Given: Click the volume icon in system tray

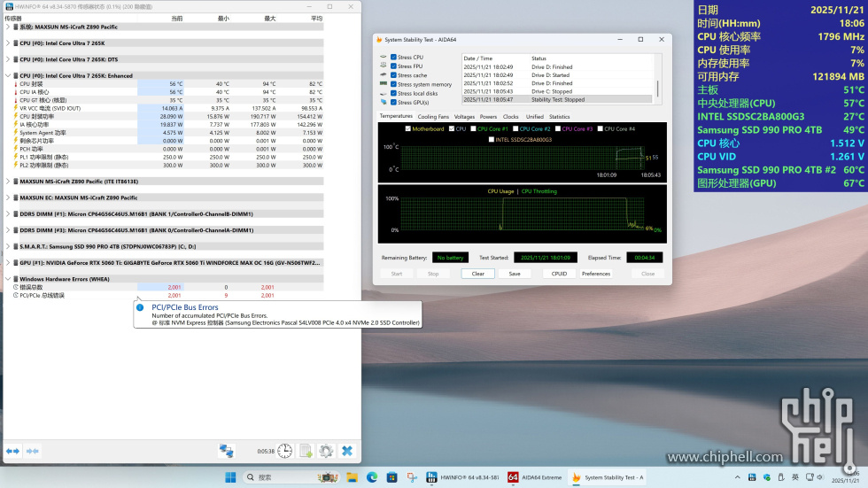Looking at the screenshot, I should [820, 477].
